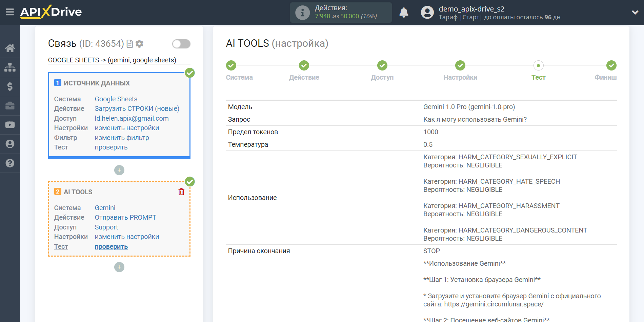644x322 pixels.
Task: Click the ИСТОЧНИК ДАННЫХ block header
Action: tap(97, 83)
